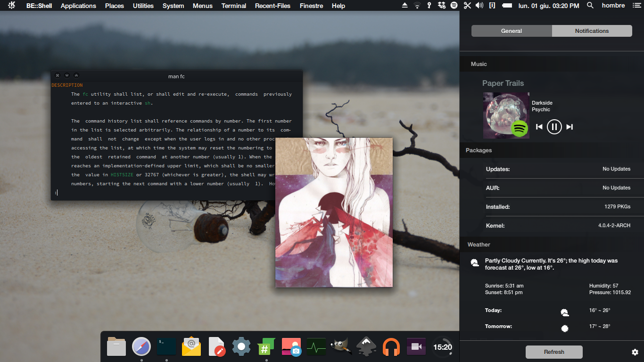Image resolution: width=644 pixels, height=362 pixels.
Task: Open the video camera app in dock
Action: pos(416,346)
